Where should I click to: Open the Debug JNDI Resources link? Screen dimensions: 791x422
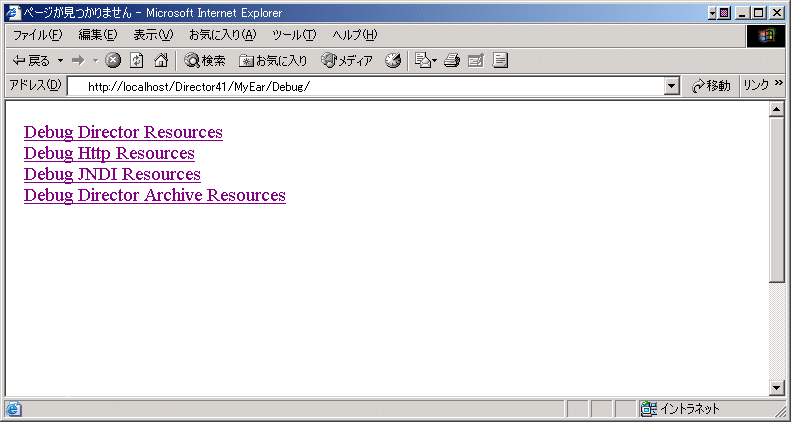112,174
